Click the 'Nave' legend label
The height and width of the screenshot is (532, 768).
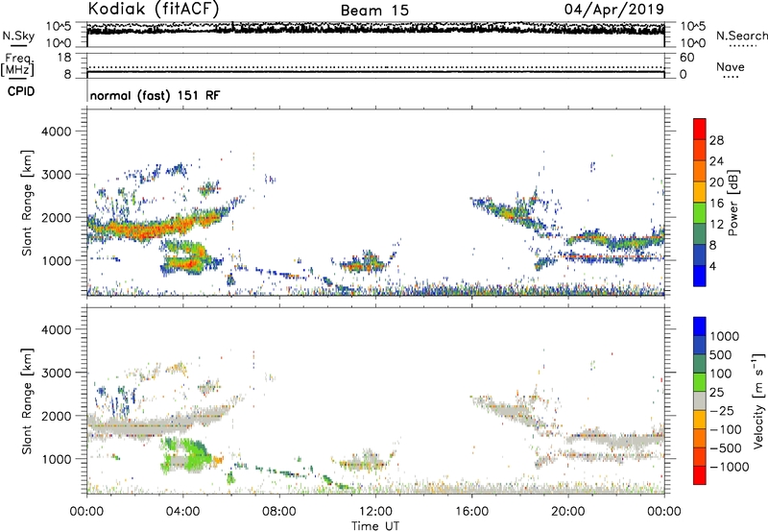[731, 67]
